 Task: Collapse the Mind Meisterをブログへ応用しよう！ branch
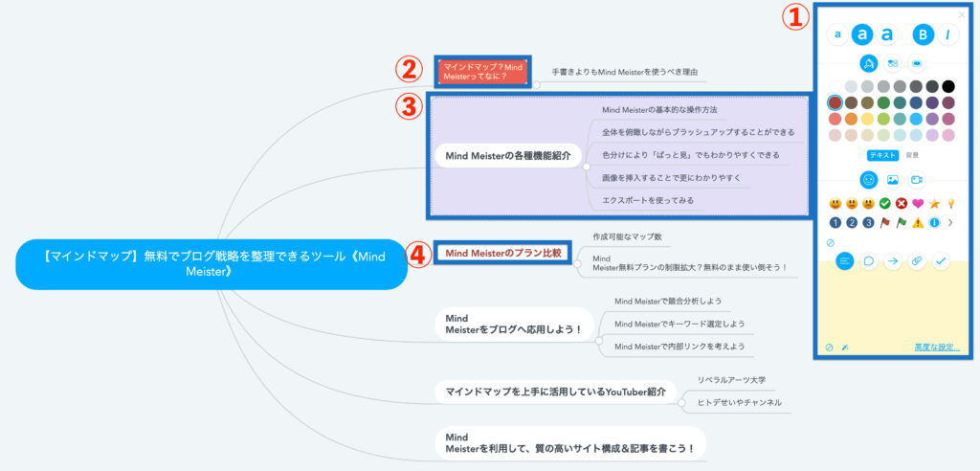tap(599, 342)
